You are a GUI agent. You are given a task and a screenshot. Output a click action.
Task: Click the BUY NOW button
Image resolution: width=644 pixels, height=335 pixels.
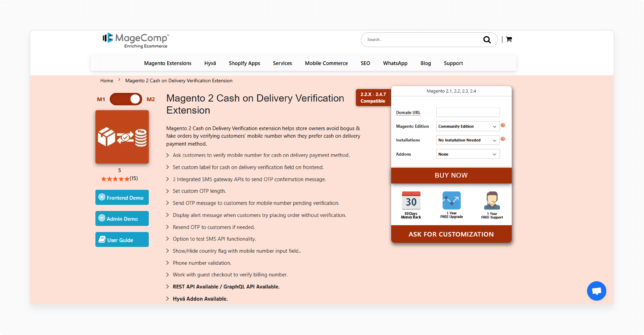451,175
